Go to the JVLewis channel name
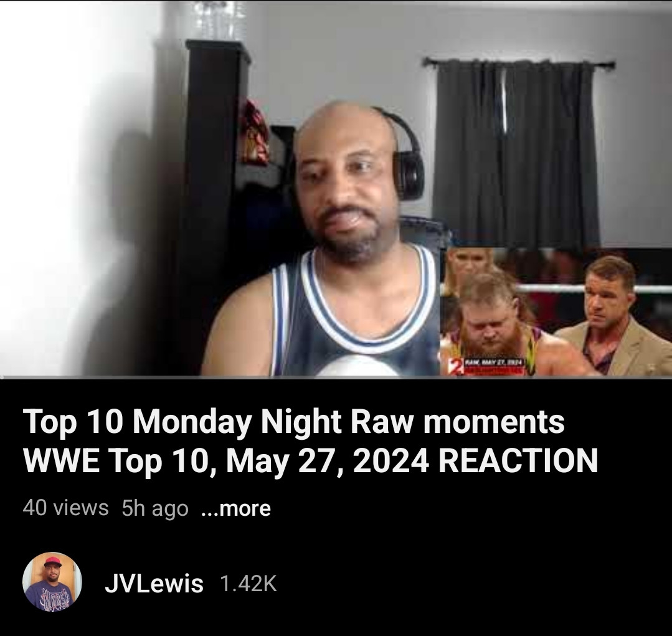Viewport: 672px width, 636px height. tap(154, 583)
